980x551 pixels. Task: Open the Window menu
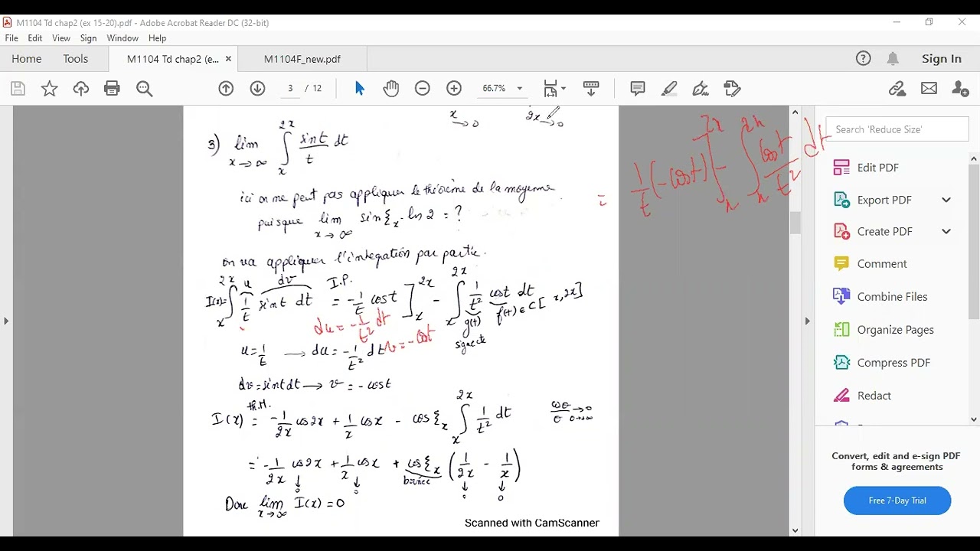coord(122,38)
